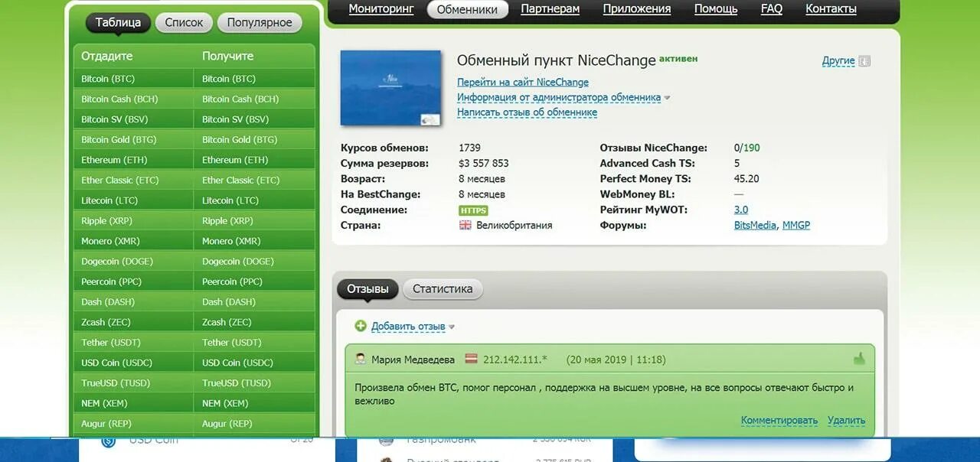
Task: Select Monero (XMR) in Получите column
Action: click(x=254, y=241)
